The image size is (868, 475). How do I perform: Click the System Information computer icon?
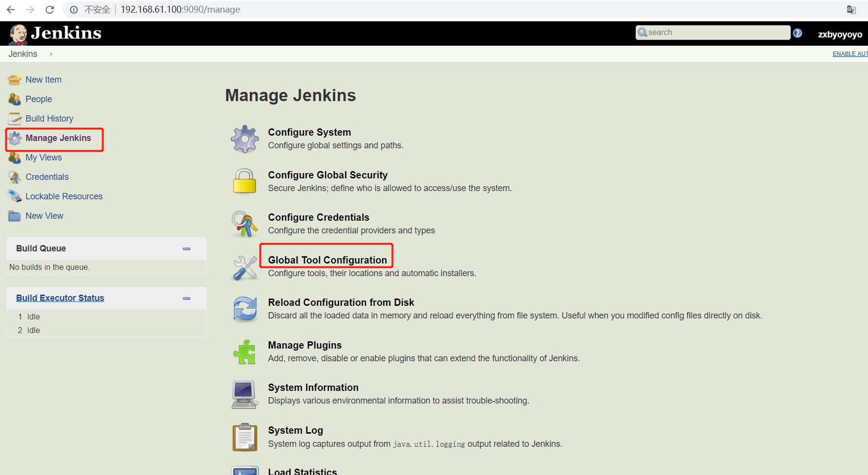(244, 395)
